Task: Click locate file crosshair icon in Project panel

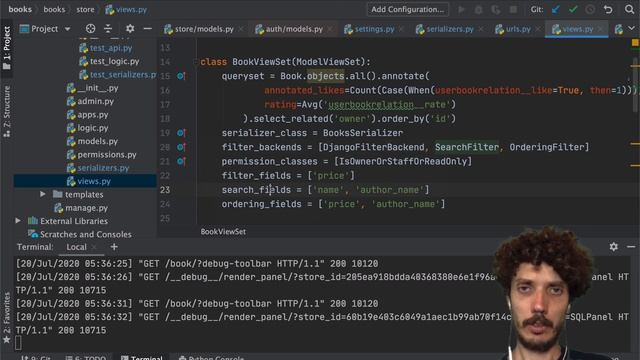Action: [90, 29]
